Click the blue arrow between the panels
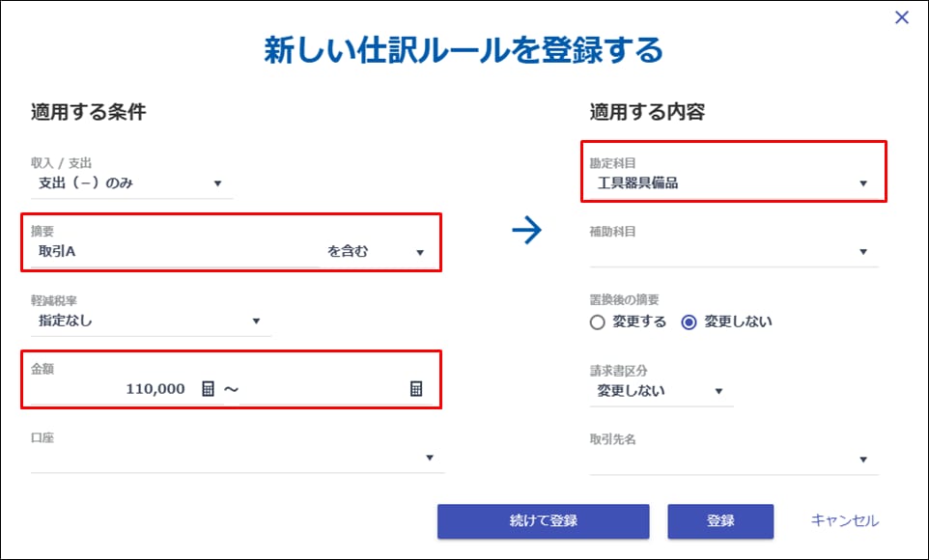This screenshot has width=929, height=560. click(526, 231)
